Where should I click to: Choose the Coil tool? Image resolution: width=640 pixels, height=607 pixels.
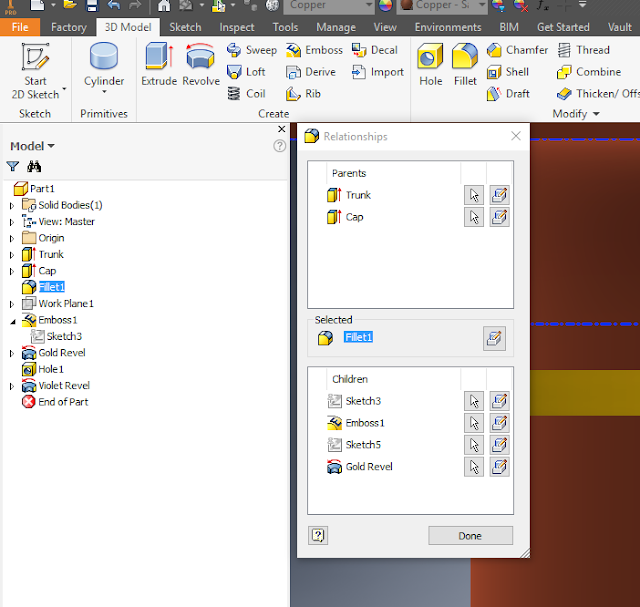click(x=246, y=93)
